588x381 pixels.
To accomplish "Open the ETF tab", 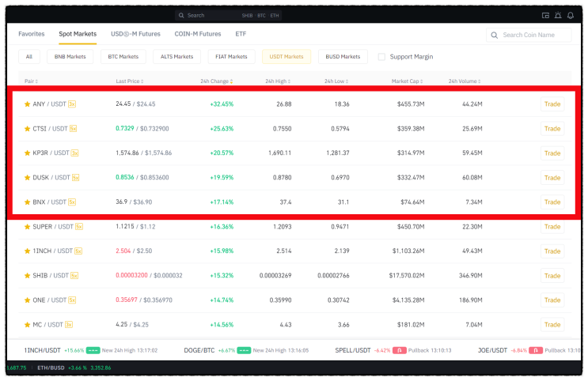I will (x=241, y=34).
